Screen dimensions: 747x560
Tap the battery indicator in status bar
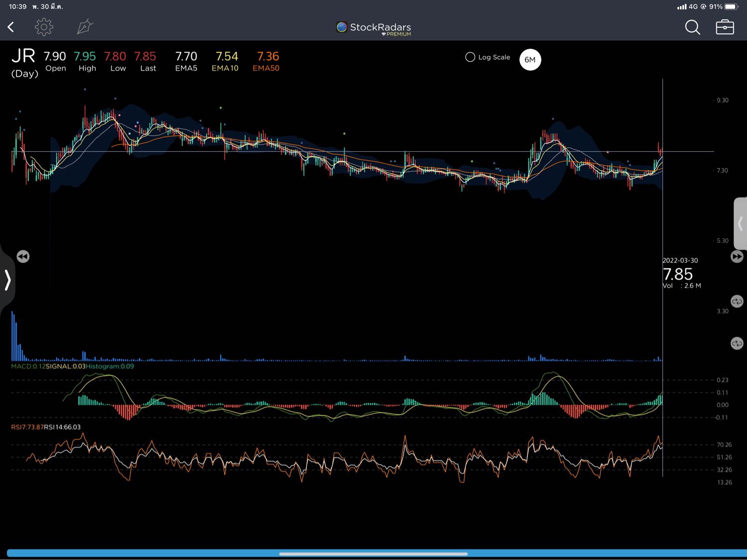731,6
